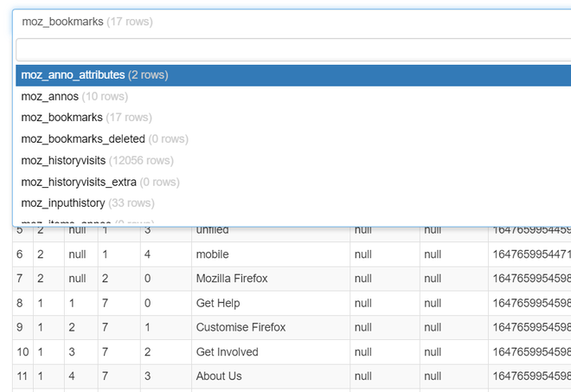Click the table search input field
571x392 pixels.
293,49
